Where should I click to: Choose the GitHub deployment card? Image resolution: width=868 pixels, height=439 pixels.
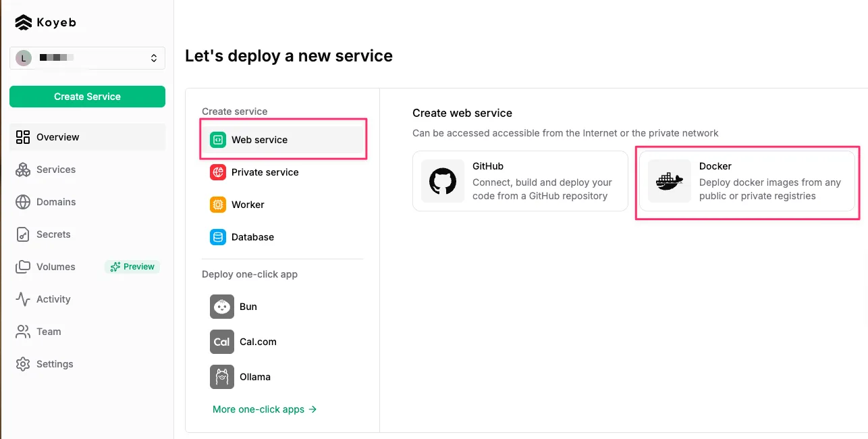point(520,181)
